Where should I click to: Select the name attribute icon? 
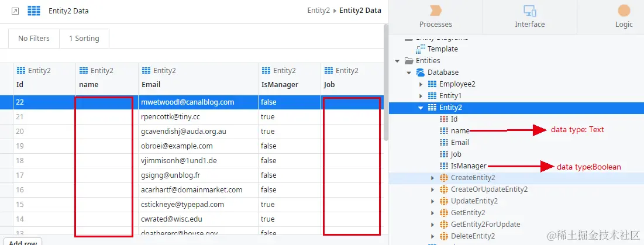point(443,131)
